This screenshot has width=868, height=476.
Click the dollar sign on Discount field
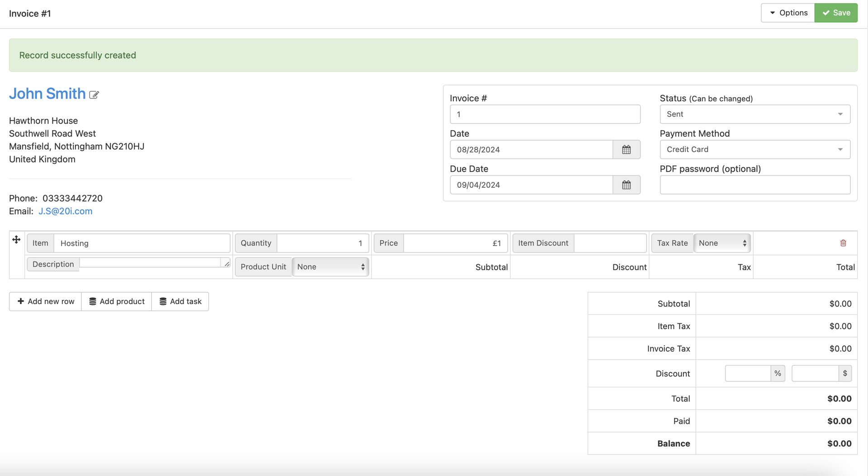click(845, 374)
